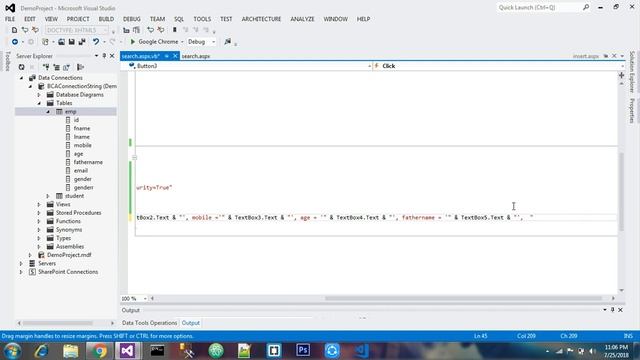Screen dimensions: 640x360
Task: Open the FILE menu
Action: [x=10, y=19]
